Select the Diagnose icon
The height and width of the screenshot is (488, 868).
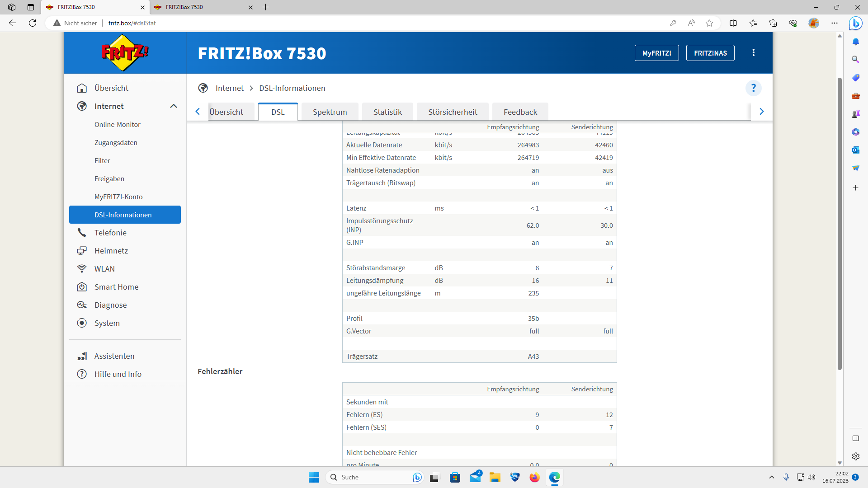(82, 305)
